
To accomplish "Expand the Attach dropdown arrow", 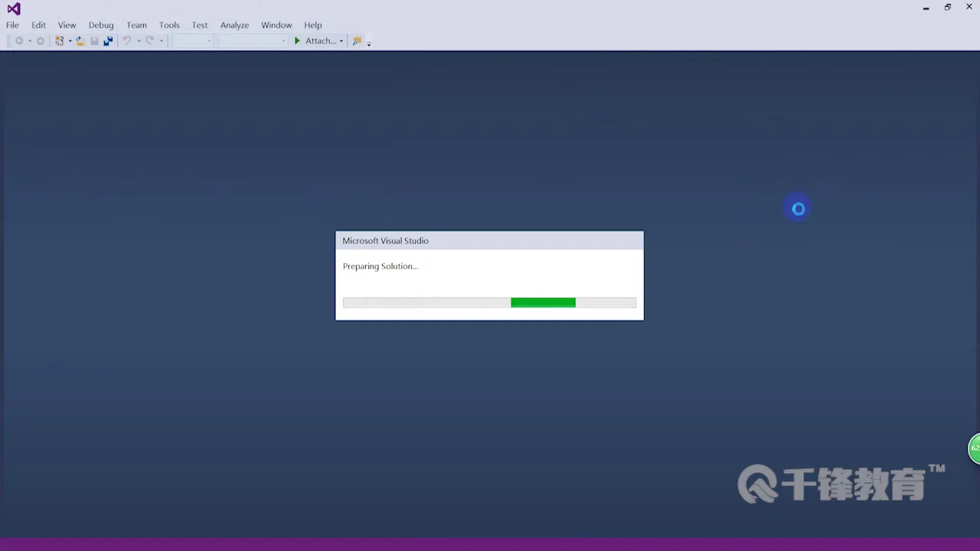I will (341, 41).
